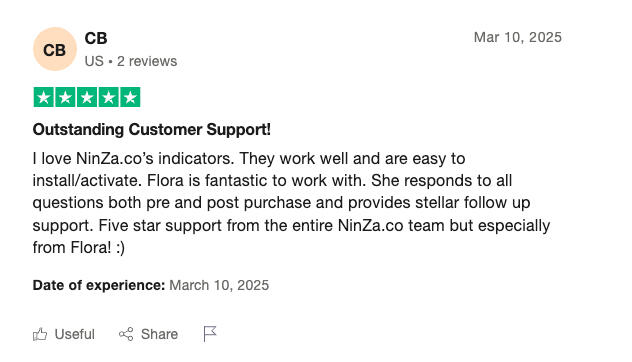Click the fifth green rating star

coord(130,97)
